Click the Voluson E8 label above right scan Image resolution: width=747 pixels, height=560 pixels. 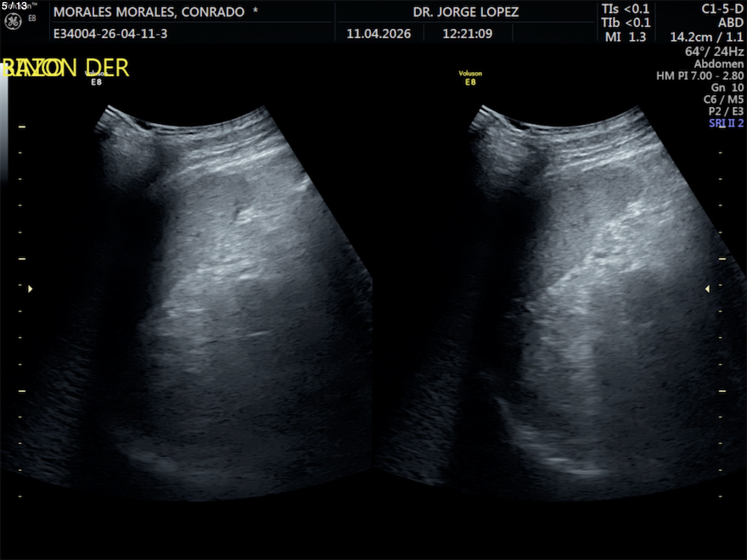tap(470, 78)
